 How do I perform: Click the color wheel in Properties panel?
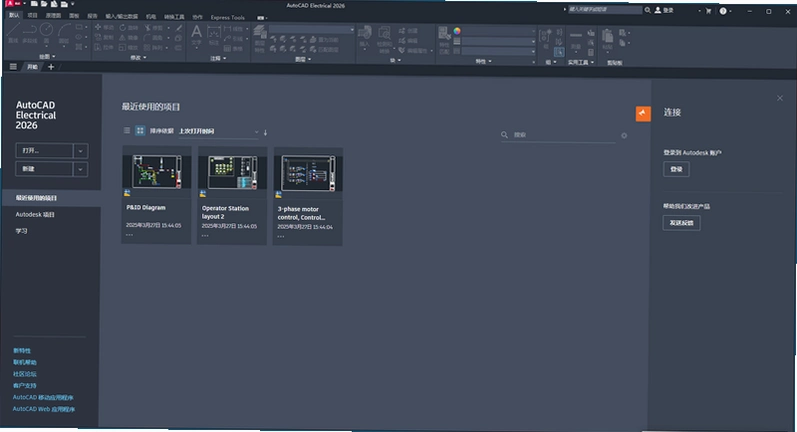(x=457, y=31)
